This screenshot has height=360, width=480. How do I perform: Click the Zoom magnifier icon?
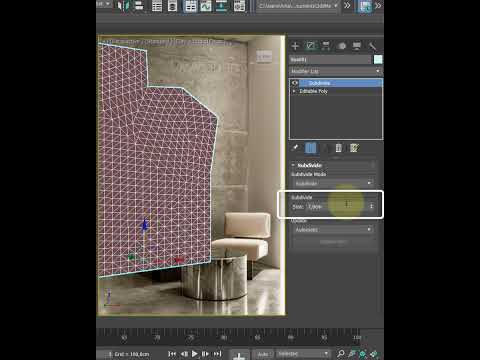tap(341, 353)
